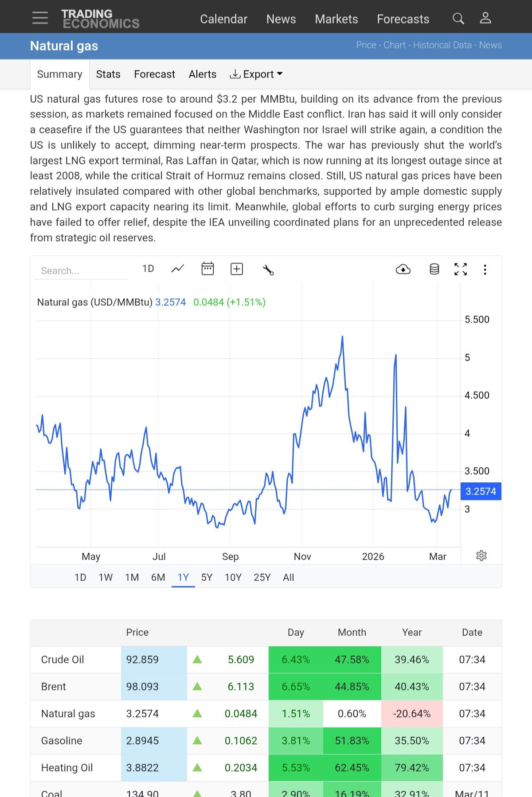Image resolution: width=532 pixels, height=797 pixels.
Task: Open Markets in top navigation
Action: (336, 19)
